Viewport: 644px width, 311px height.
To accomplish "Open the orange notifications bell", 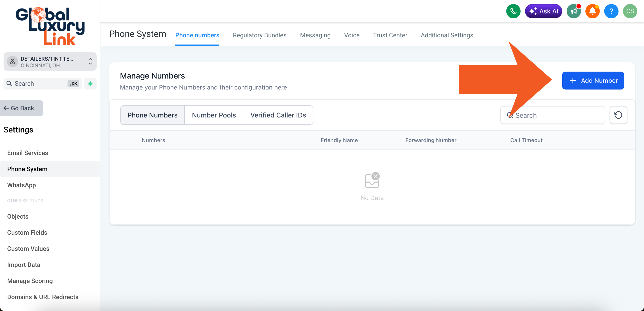I will pyautogui.click(x=592, y=11).
